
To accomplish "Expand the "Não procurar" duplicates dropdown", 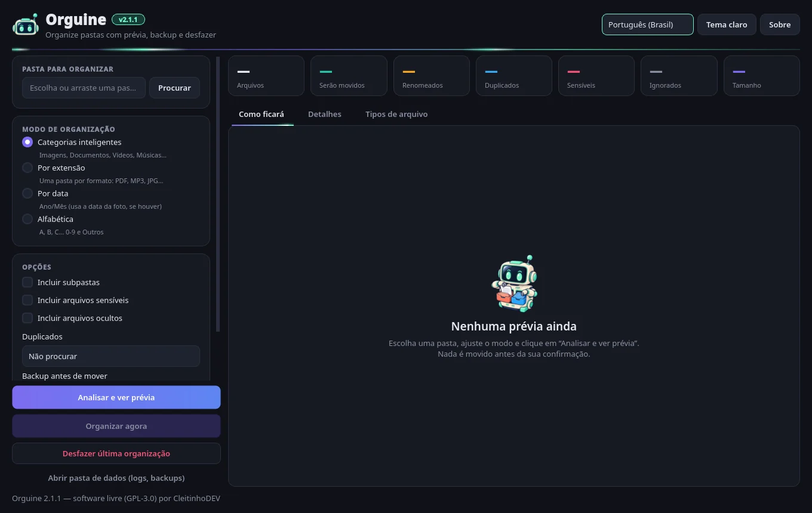I will tap(111, 356).
